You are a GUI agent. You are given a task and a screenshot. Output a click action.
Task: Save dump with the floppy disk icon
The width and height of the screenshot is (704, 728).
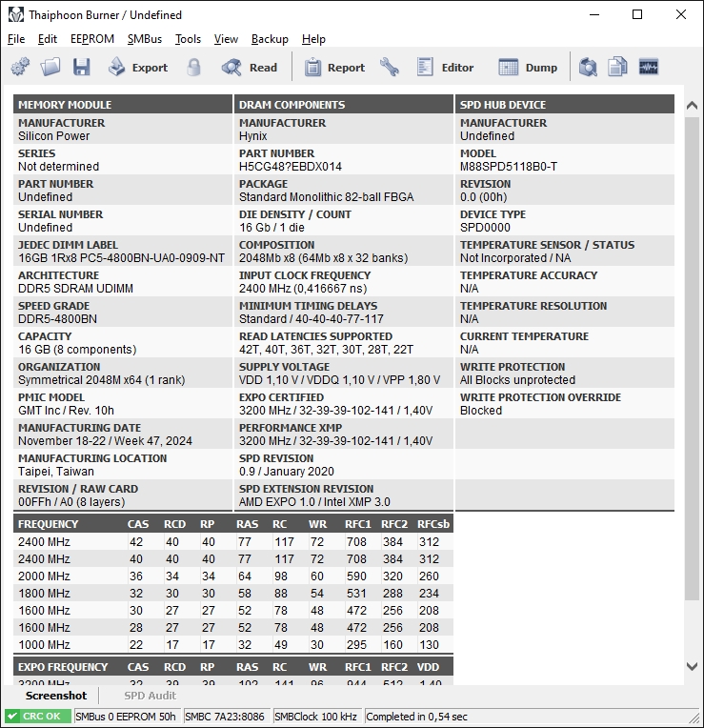[81, 67]
